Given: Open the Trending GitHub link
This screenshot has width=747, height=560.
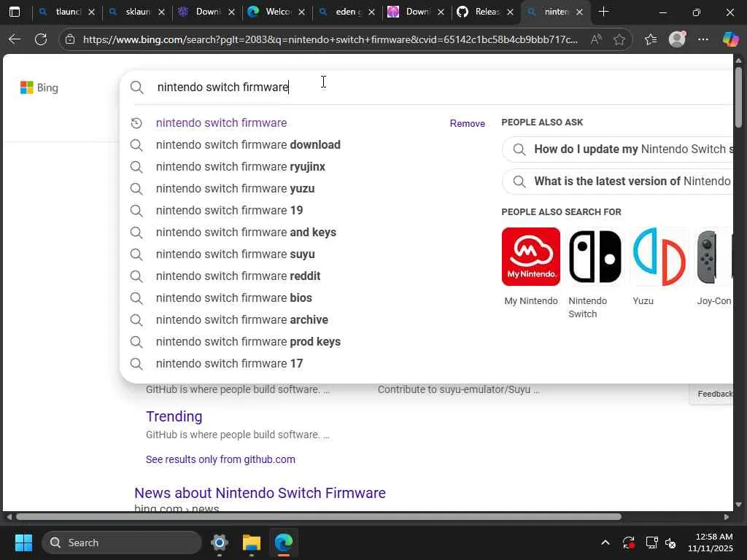Looking at the screenshot, I should (x=174, y=416).
